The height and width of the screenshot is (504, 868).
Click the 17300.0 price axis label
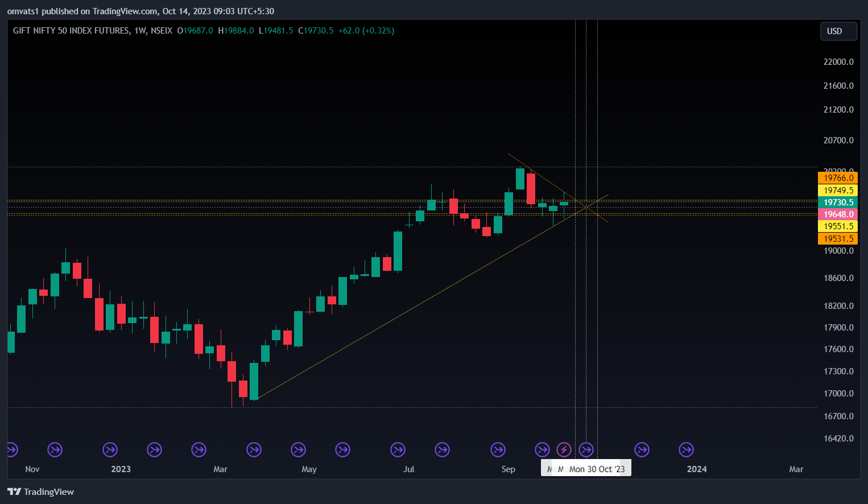pyautogui.click(x=838, y=371)
